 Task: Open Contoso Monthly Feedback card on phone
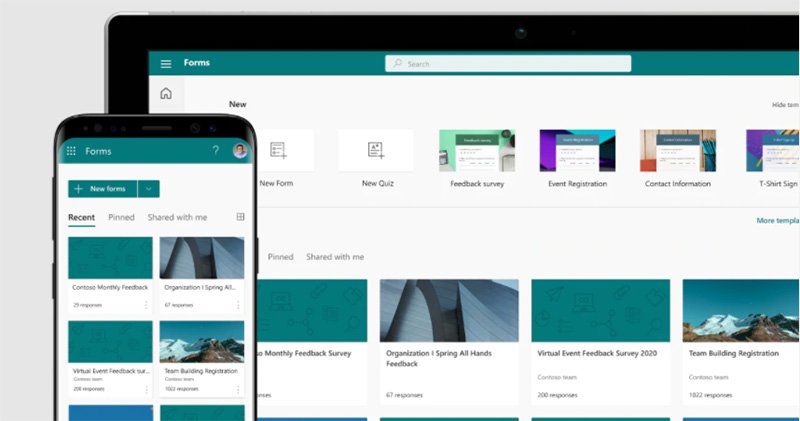point(110,275)
